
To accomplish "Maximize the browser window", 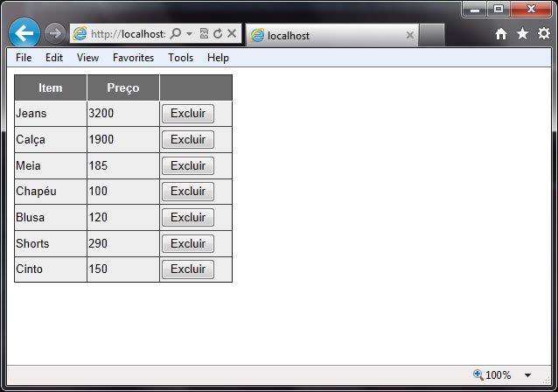I will [x=499, y=10].
